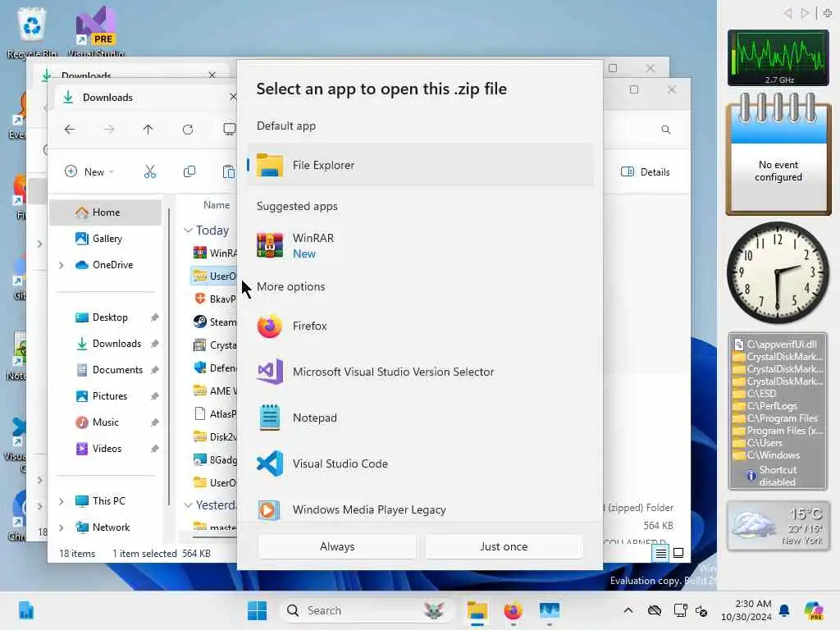Collapse the Yesterday file group

pyautogui.click(x=188, y=505)
